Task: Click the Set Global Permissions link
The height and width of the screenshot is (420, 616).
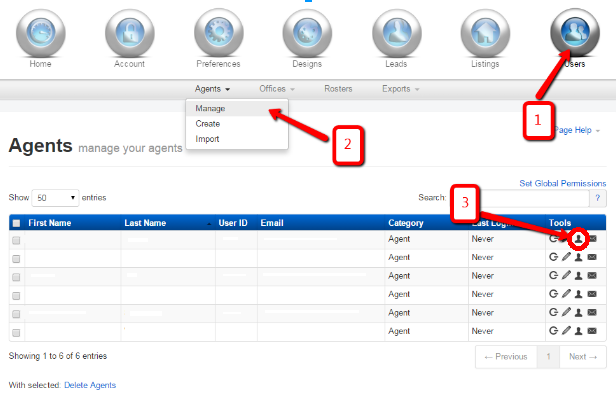Action: coord(563,183)
